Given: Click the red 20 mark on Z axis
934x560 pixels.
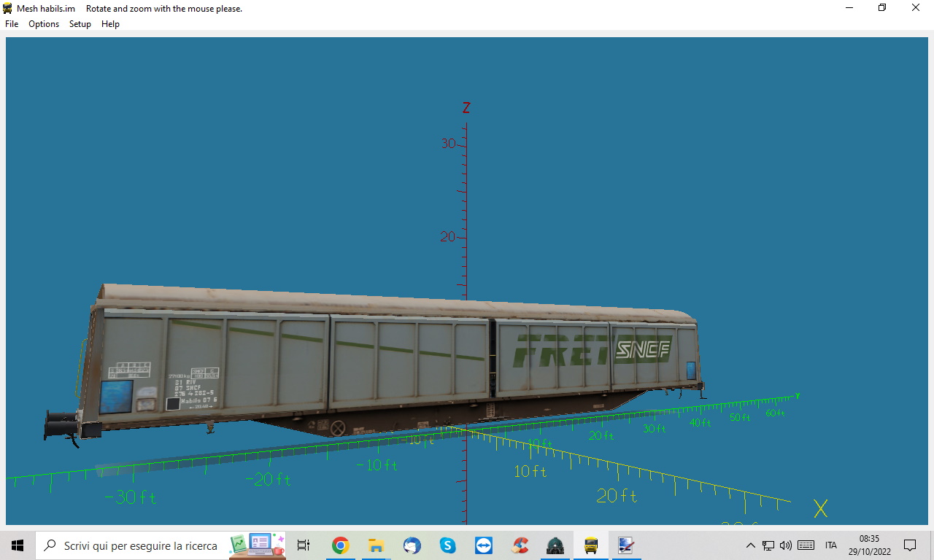Looking at the screenshot, I should coord(448,237).
